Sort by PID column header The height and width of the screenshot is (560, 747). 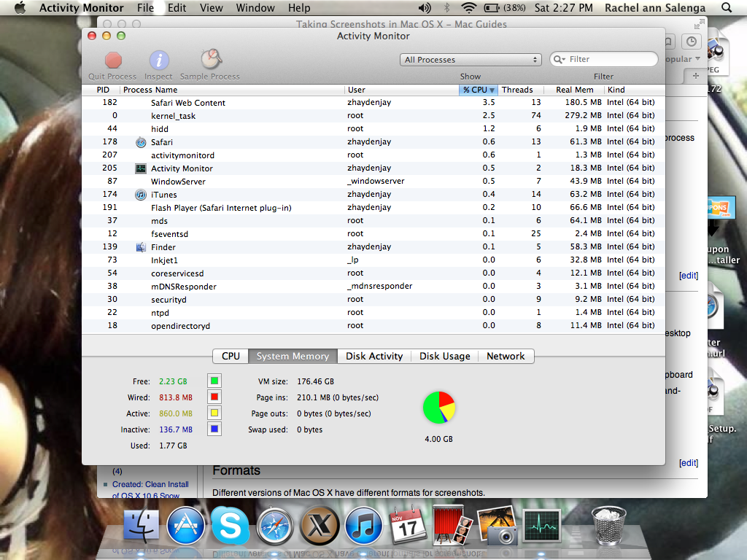[101, 90]
